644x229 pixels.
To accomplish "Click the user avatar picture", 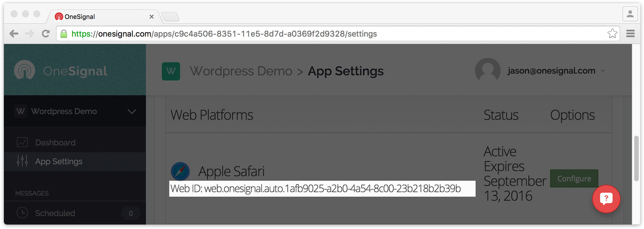I will click(488, 71).
